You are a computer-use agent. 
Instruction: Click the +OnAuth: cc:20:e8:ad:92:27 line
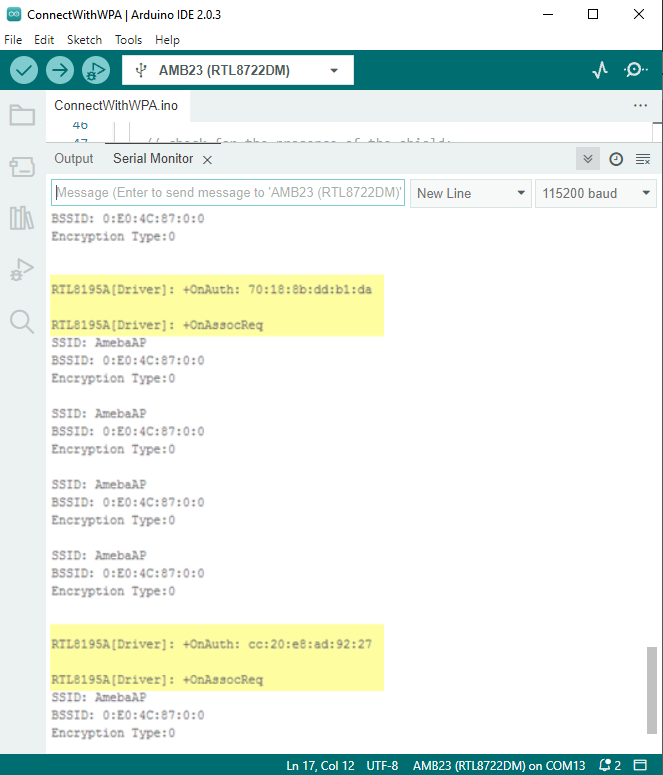coord(212,644)
